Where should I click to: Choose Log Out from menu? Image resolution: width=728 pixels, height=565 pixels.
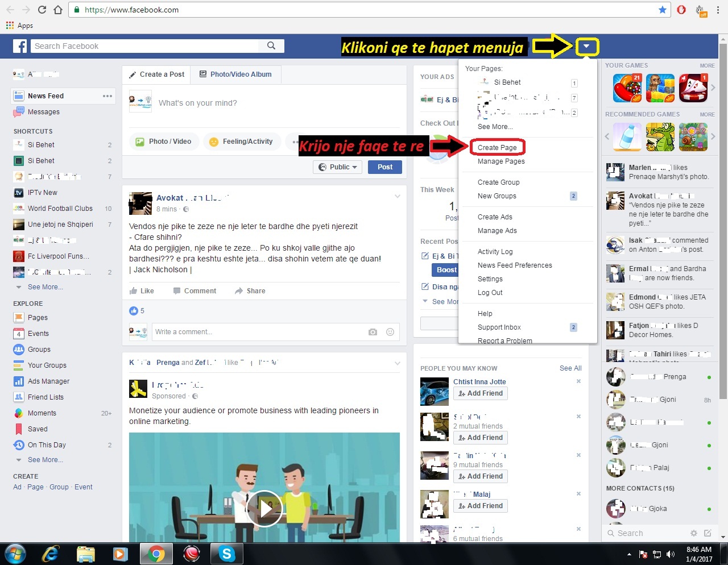490,293
